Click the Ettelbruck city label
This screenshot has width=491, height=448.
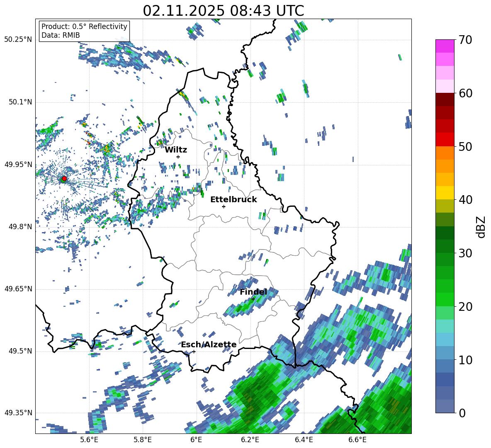(x=233, y=200)
